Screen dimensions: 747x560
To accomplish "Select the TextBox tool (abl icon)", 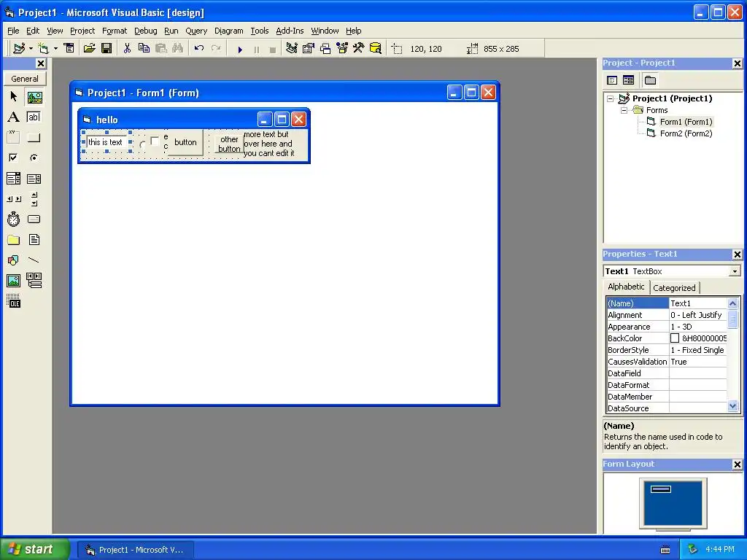I will click(34, 117).
